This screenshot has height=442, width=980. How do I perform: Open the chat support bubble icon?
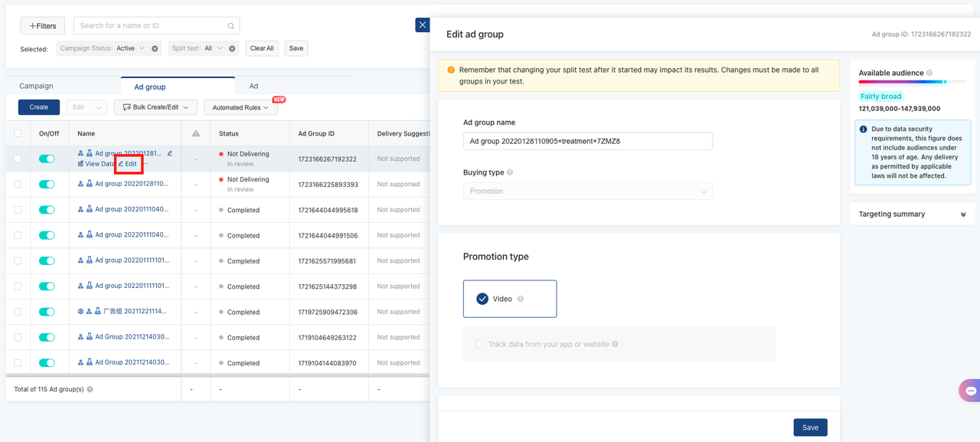click(970, 390)
